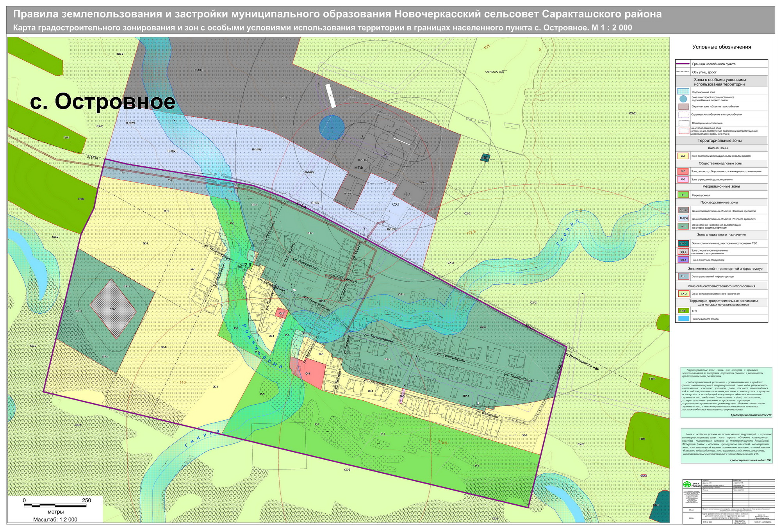Click the Водоохранная зона legend swatch
Image resolution: width=781 pixels, height=532 pixels.
683,91
